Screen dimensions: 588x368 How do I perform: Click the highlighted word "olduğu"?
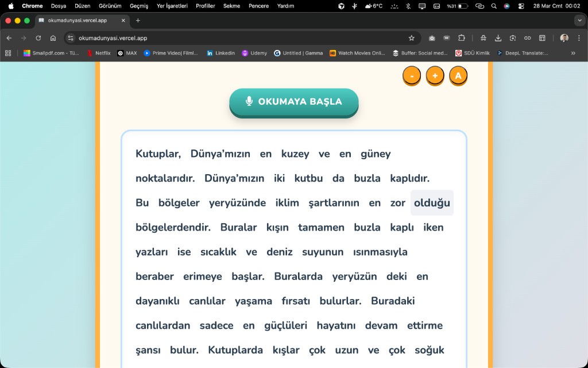[432, 203]
